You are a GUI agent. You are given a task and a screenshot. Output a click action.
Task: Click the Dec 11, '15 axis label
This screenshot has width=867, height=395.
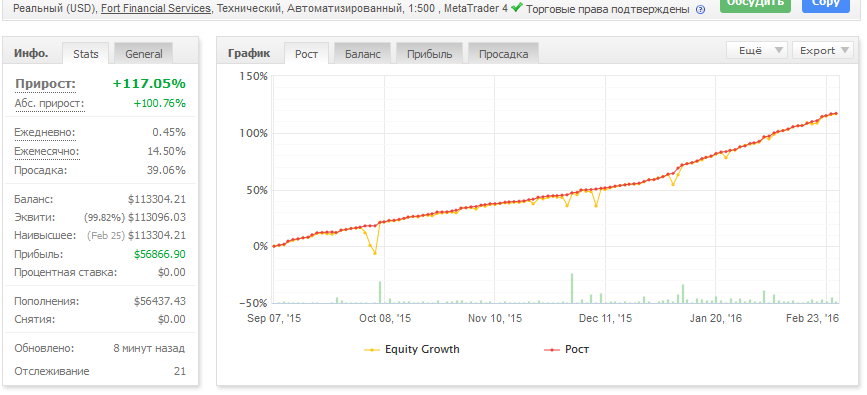(605, 319)
